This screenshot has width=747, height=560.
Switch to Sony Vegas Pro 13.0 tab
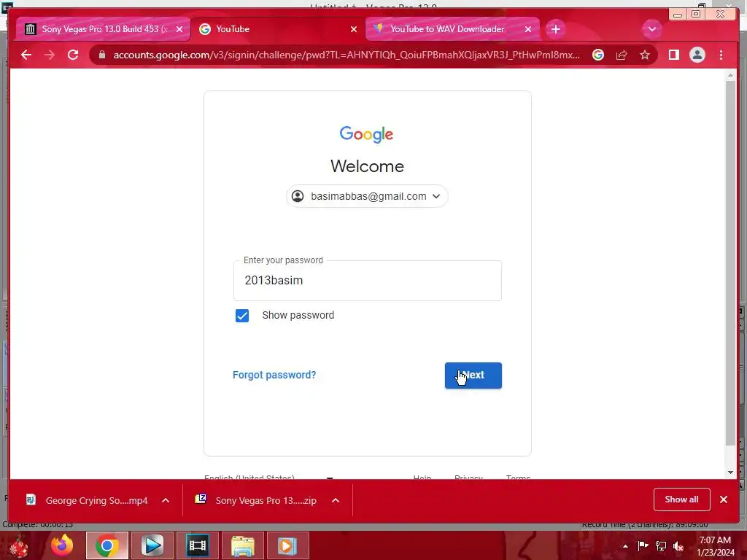(102, 29)
